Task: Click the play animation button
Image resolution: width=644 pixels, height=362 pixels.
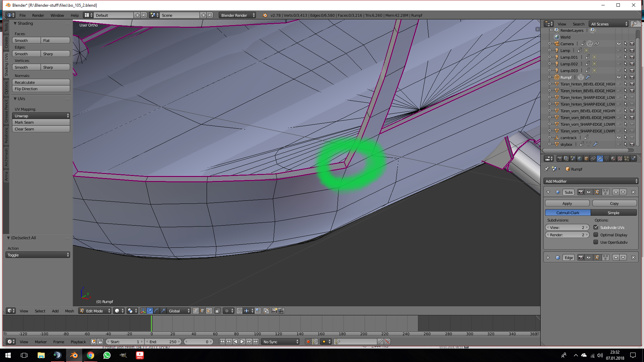Action: pos(242,342)
